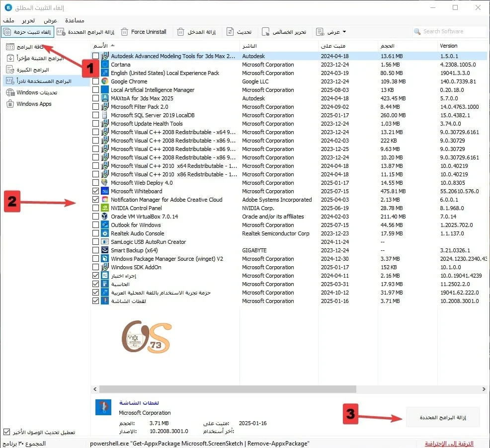Image resolution: width=490 pixels, height=448 pixels.
Task: Click the Force Uninstall trash icon
Action: tap(124, 32)
